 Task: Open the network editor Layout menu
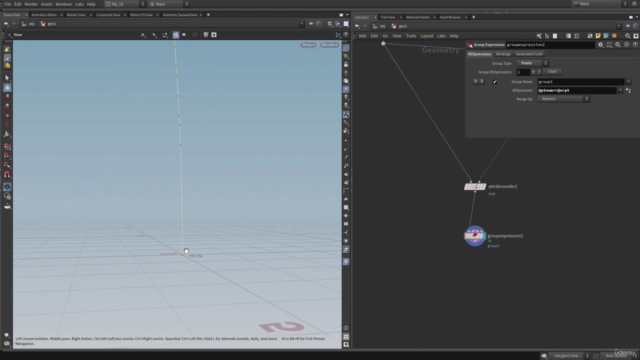[427, 36]
